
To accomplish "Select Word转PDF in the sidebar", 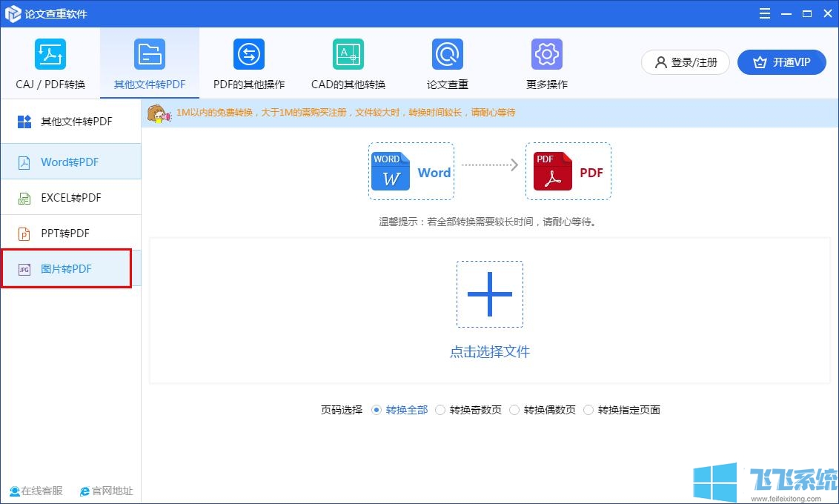I will coord(70,162).
